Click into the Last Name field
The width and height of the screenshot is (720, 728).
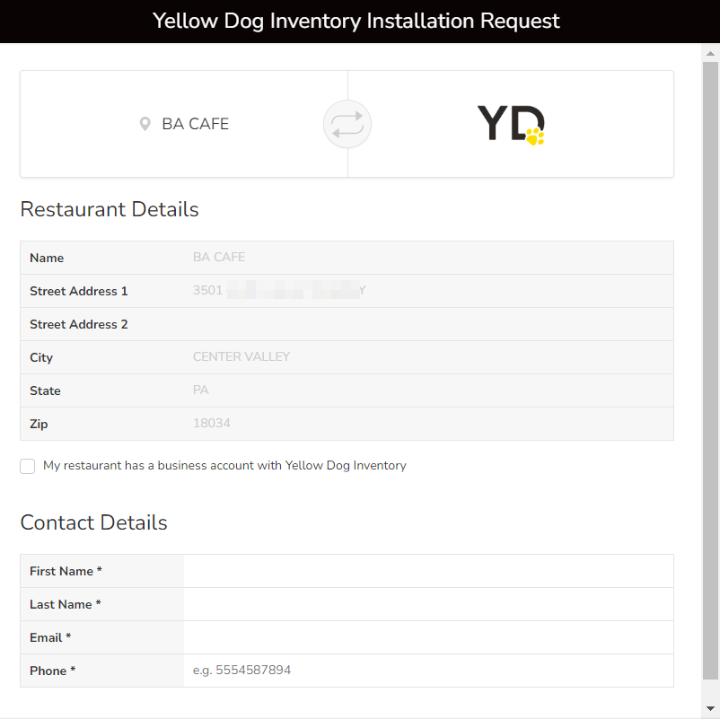coord(427,604)
